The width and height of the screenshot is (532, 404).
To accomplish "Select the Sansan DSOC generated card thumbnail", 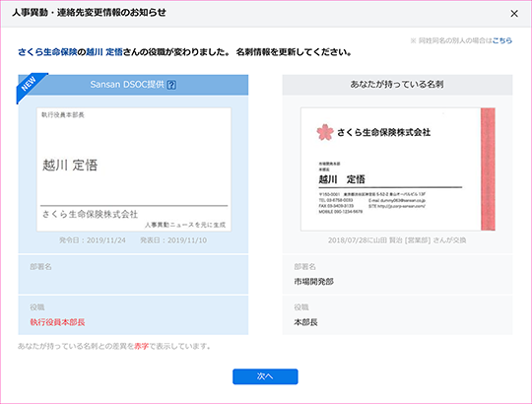I will (134, 169).
